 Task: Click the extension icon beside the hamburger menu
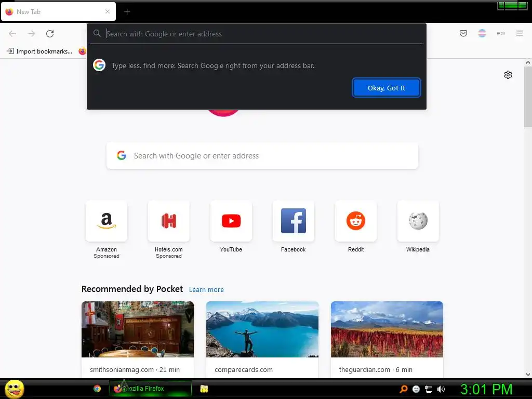coord(500,33)
